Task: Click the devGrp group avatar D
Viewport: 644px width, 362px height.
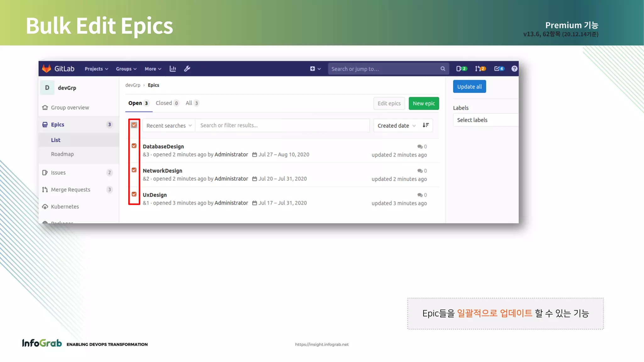Action: tap(47, 88)
